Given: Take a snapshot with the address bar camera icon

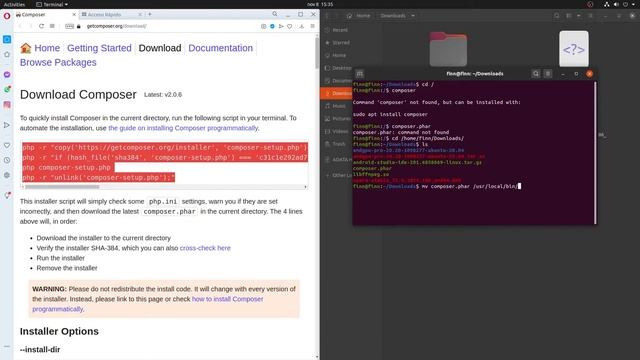Looking at the screenshot, I should 263,26.
